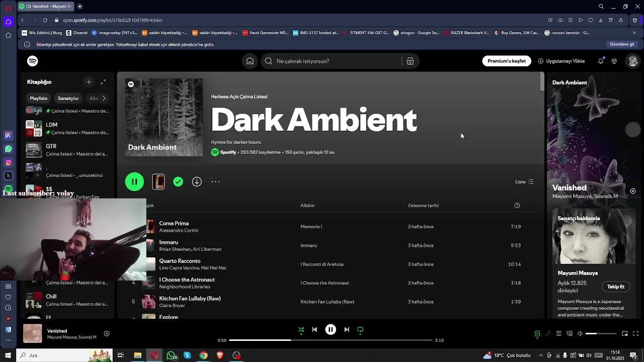Image resolution: width=644 pixels, height=362 pixels.
Task: Pause the Dark Ambient playlist with the large green button
Action: (x=134, y=182)
